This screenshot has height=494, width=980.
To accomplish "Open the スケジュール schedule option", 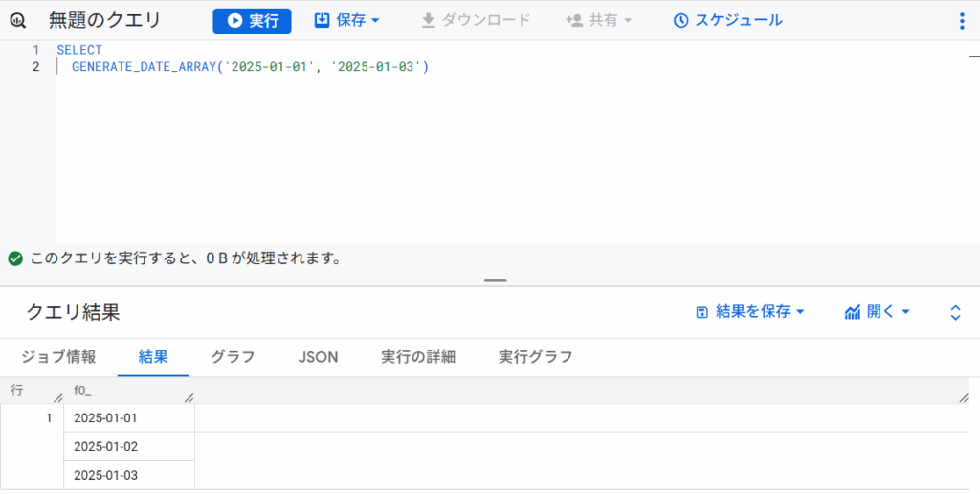I will 727,21.
